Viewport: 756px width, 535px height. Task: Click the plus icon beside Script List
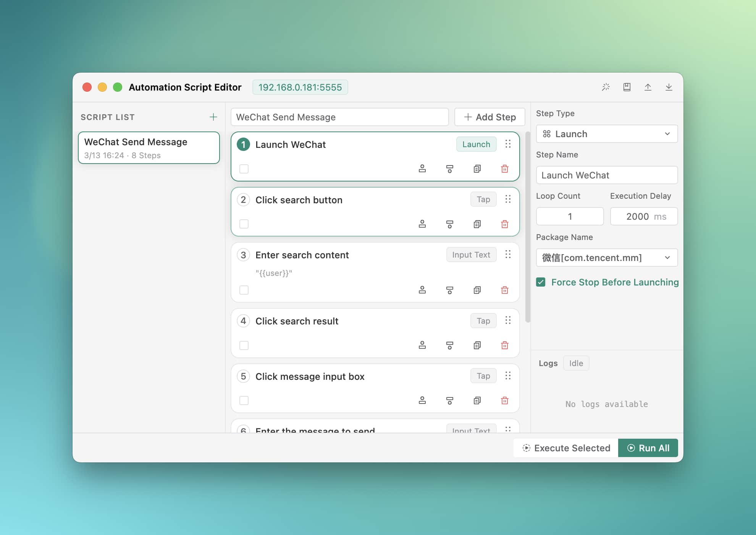(213, 117)
